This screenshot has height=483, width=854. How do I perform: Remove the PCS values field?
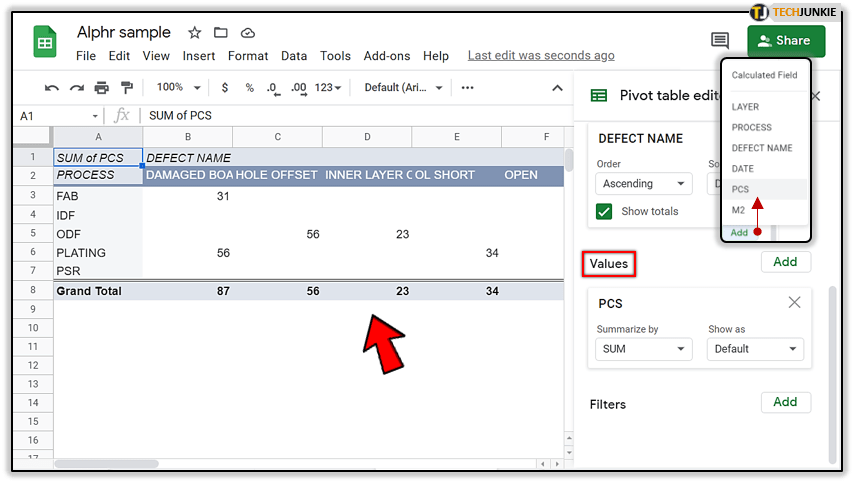(x=794, y=302)
